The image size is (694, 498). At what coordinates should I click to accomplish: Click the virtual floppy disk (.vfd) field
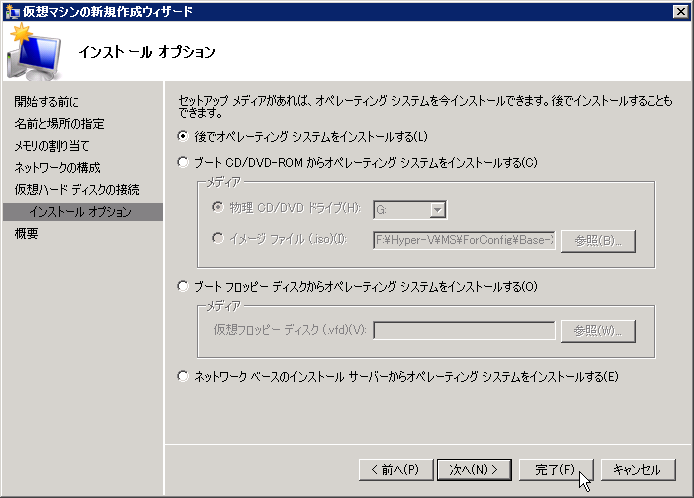click(x=464, y=330)
